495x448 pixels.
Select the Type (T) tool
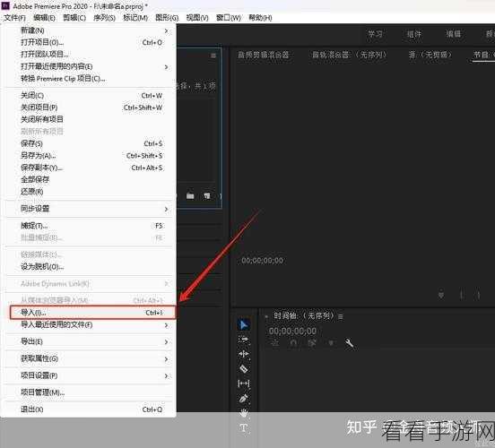(x=244, y=428)
